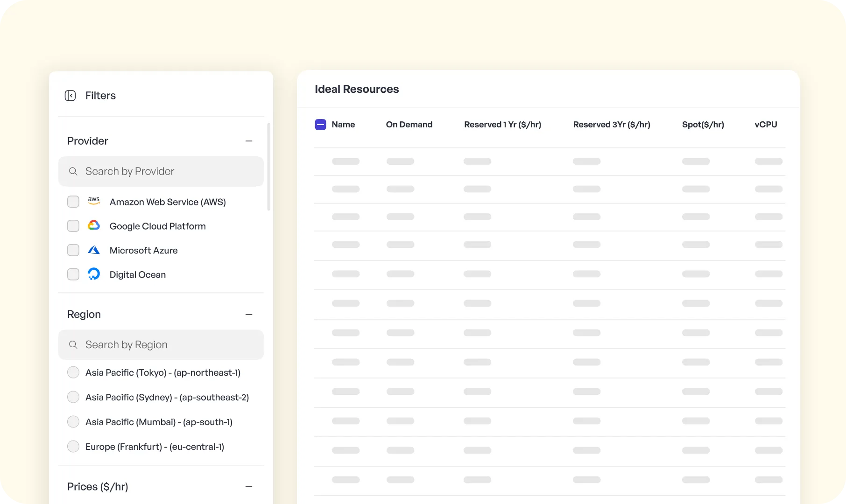The width and height of the screenshot is (846, 504).
Task: Click the magnifier icon in provider search
Action: pos(73,171)
